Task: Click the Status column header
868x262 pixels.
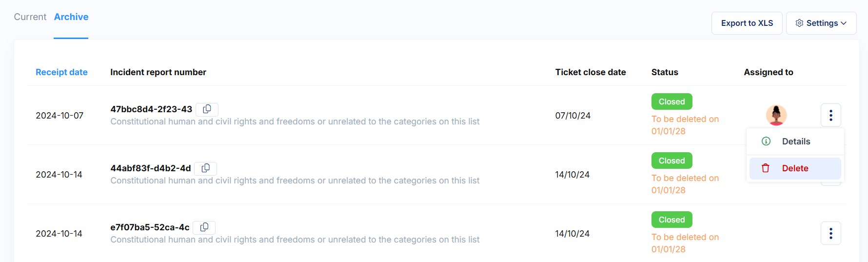Action: click(665, 72)
